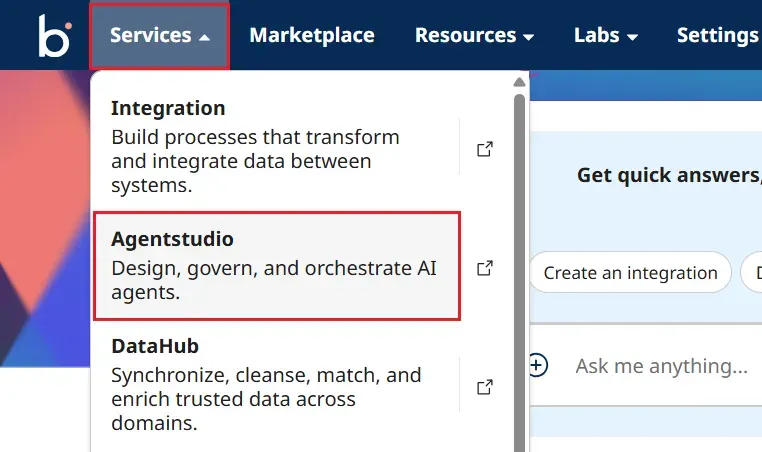Collapse the Services dropdown menu

pyautogui.click(x=160, y=36)
